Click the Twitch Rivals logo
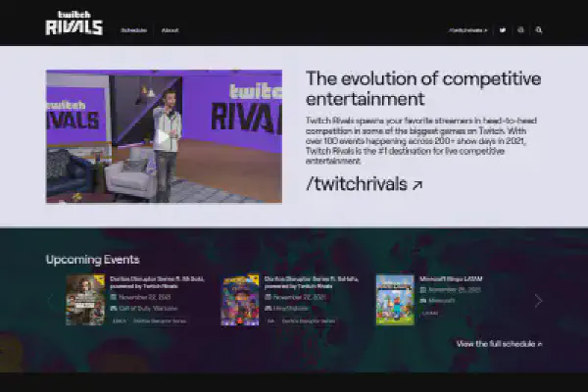This screenshot has width=588, height=392. point(74,24)
